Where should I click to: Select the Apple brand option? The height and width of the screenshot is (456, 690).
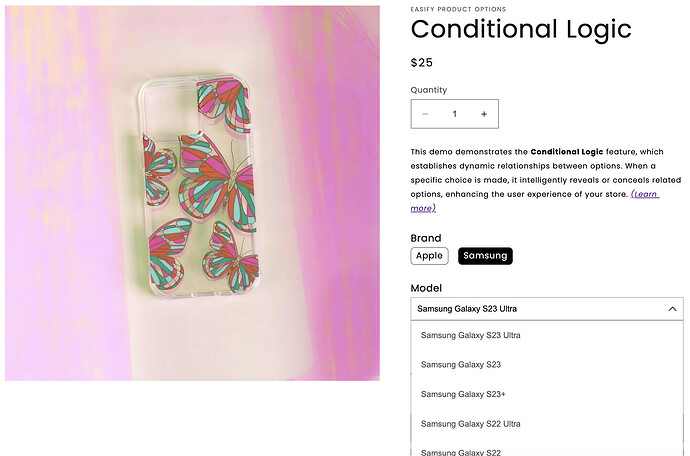[429, 256]
